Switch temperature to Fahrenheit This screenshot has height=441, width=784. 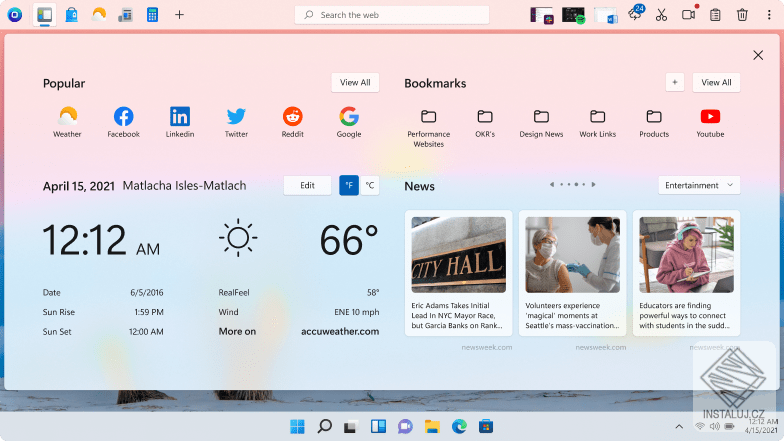(x=349, y=186)
